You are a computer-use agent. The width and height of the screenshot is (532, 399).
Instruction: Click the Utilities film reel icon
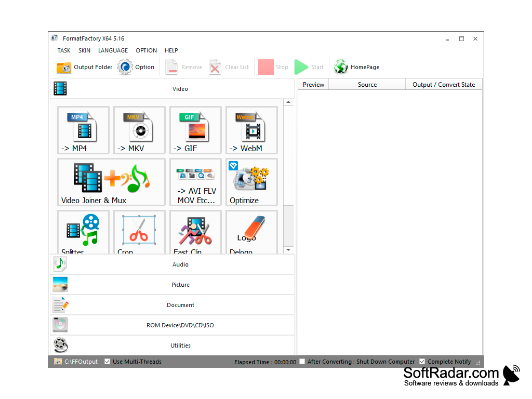point(61,345)
